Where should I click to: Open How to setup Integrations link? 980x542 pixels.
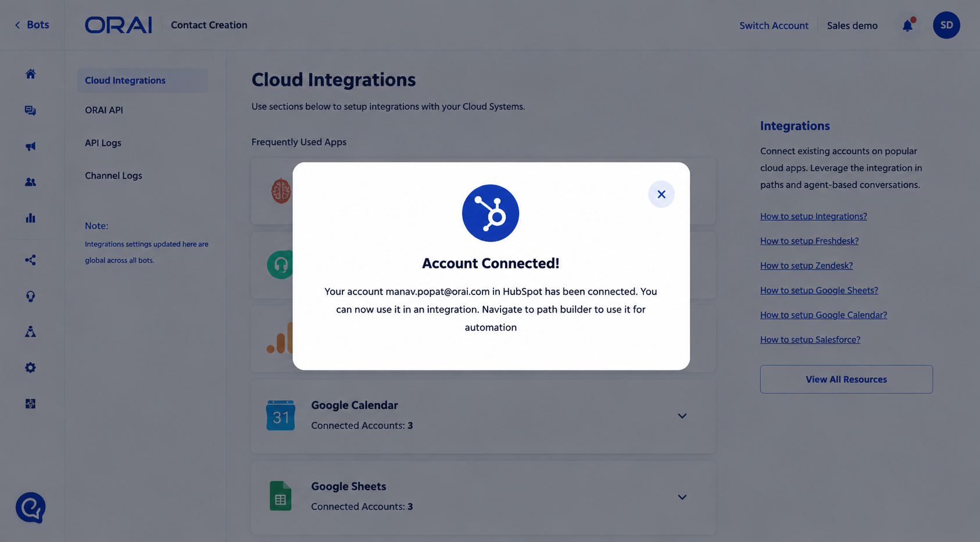(x=813, y=216)
